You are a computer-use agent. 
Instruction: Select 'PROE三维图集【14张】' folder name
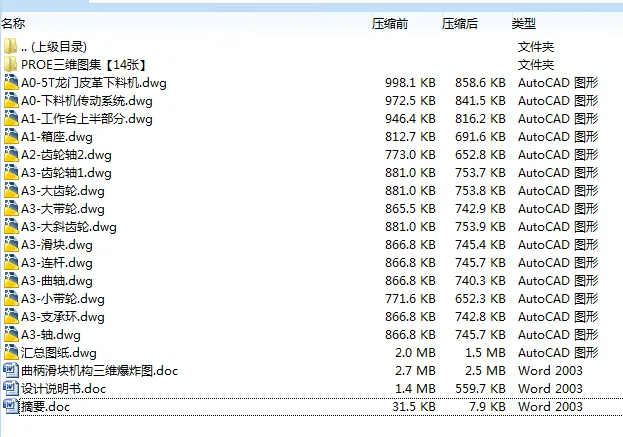[x=84, y=65]
